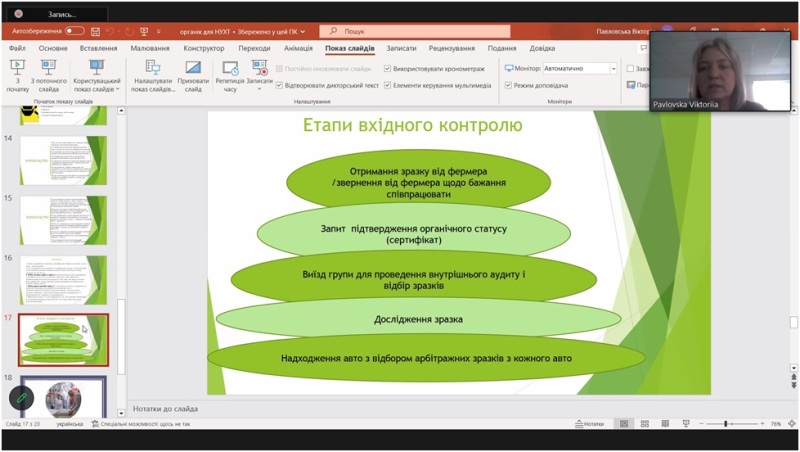Toggle Режим доповідача checkbox
The width and height of the screenshot is (800, 452).
point(508,85)
